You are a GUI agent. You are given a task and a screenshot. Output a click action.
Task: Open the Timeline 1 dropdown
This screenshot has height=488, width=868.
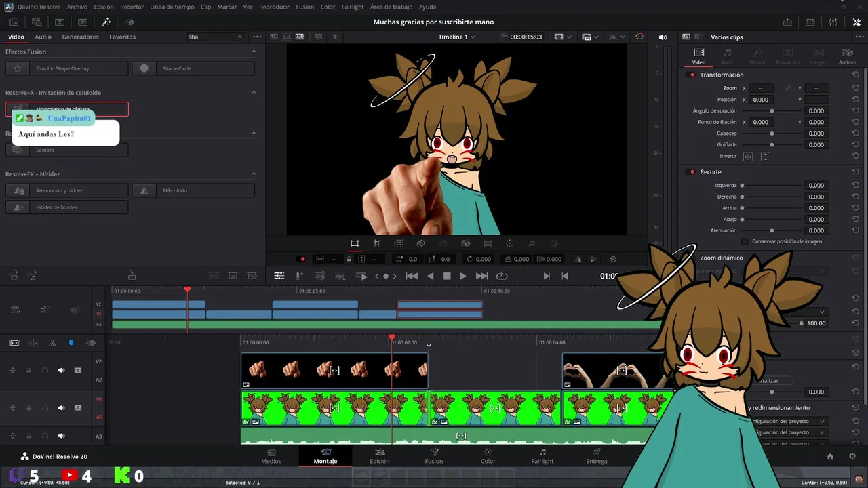pos(456,37)
